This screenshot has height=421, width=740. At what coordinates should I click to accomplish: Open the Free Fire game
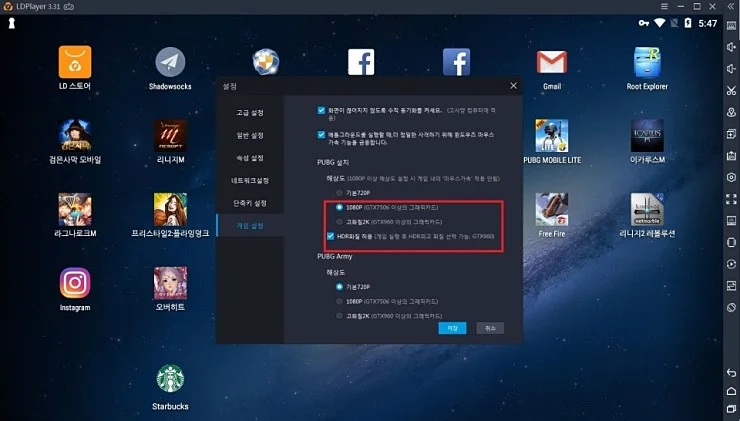click(552, 209)
